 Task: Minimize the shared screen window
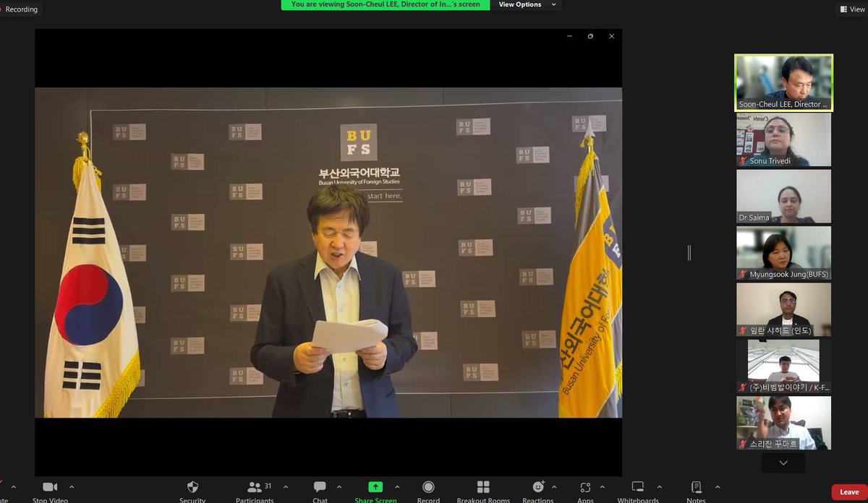point(569,36)
